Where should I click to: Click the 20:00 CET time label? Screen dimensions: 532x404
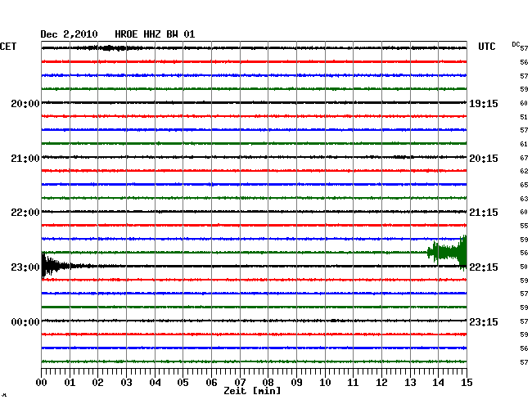point(25,104)
